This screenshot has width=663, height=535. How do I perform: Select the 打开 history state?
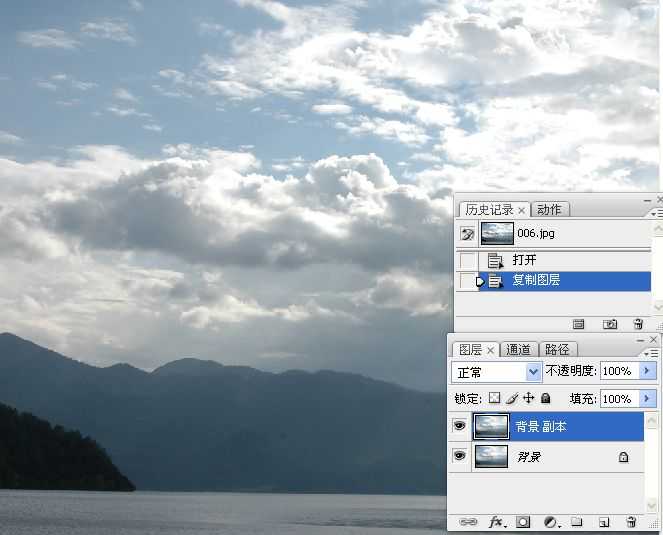[524, 260]
